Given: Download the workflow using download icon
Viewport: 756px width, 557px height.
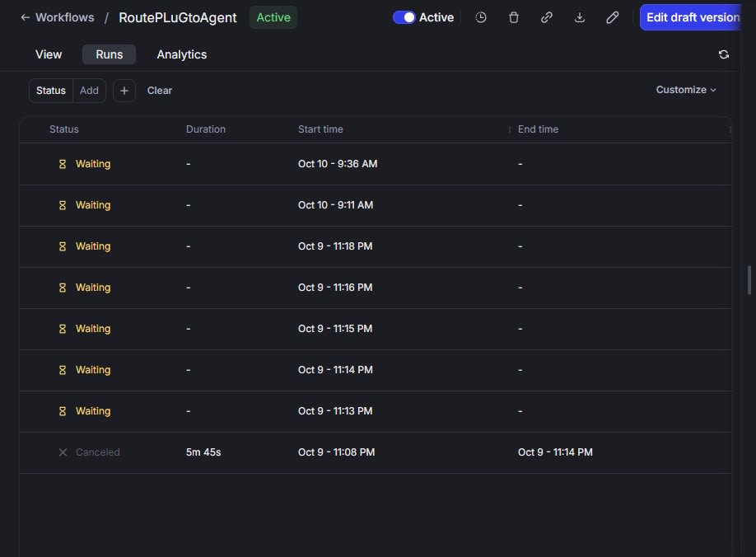Looking at the screenshot, I should (x=580, y=17).
